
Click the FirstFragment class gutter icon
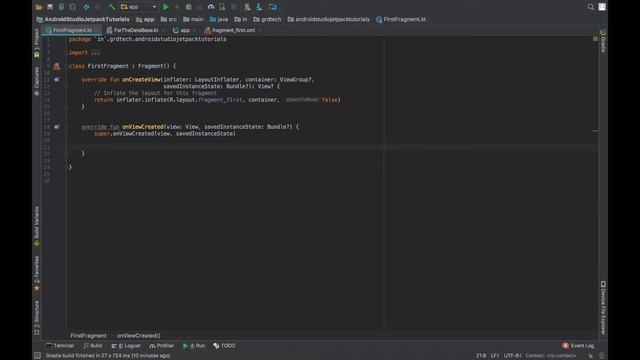pos(56,66)
